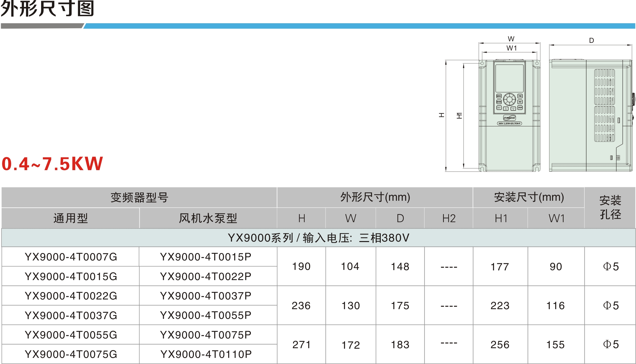Click the side-view drawing of the inverter
636x364 pixels.
[x=590, y=115]
